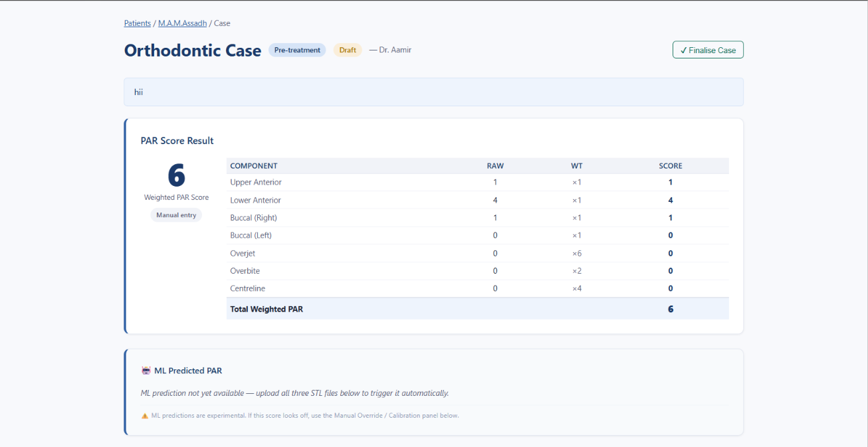Viewport: 868px width, 447px height.
Task: Click the Finalise Case button
Action: coord(708,50)
